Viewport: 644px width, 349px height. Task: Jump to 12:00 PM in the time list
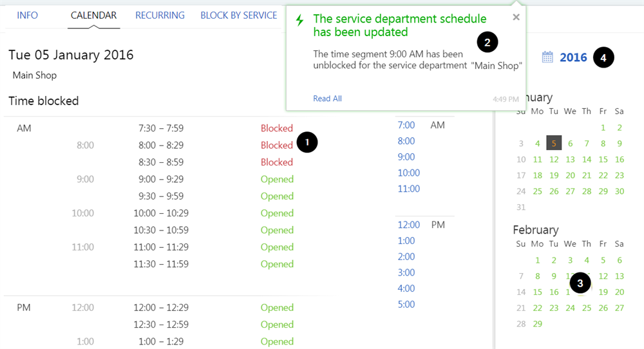tap(409, 225)
